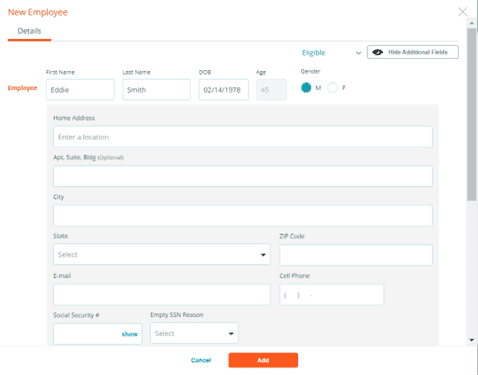This screenshot has width=478, height=375.
Task: Click the Home Address location field
Action: click(243, 137)
